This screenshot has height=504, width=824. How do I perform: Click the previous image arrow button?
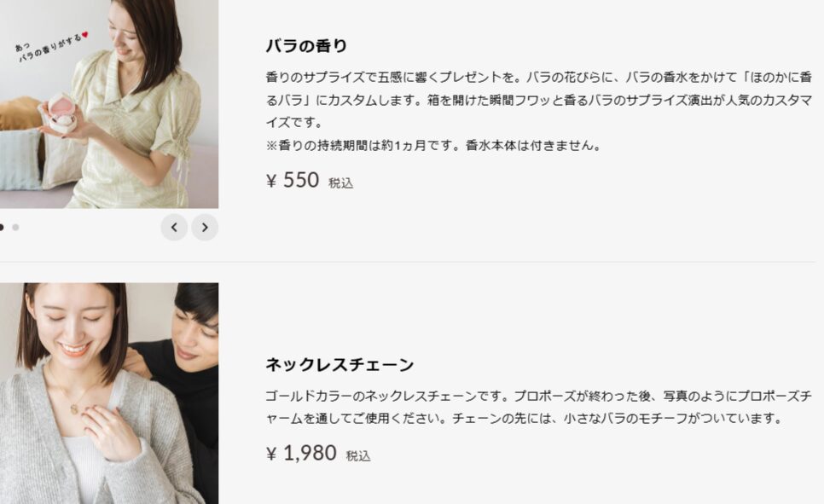click(174, 227)
